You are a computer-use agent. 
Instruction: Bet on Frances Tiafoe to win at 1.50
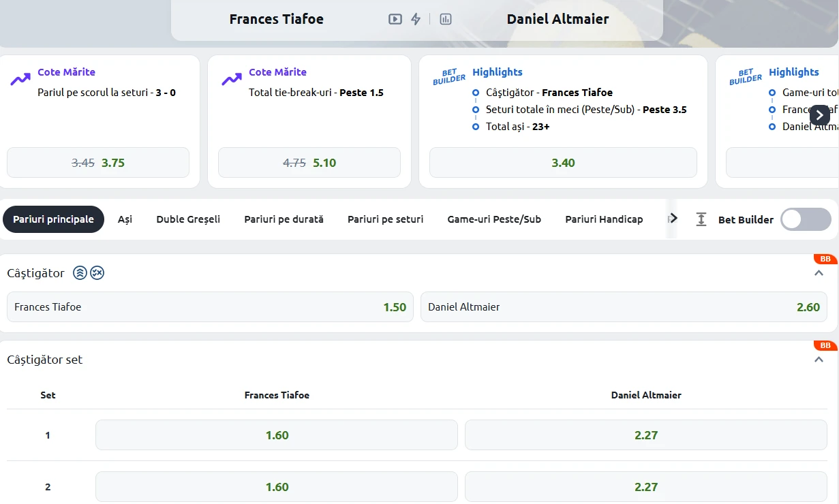tap(210, 307)
